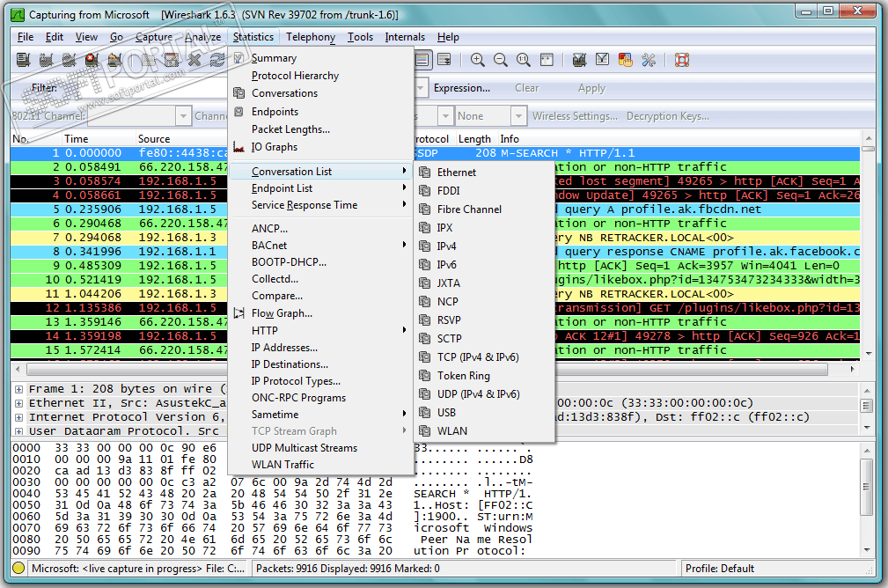Select TCP (IPv4 & IPv6) conversation list
Image resolution: width=888 pixels, height=588 pixels.
pos(477,357)
